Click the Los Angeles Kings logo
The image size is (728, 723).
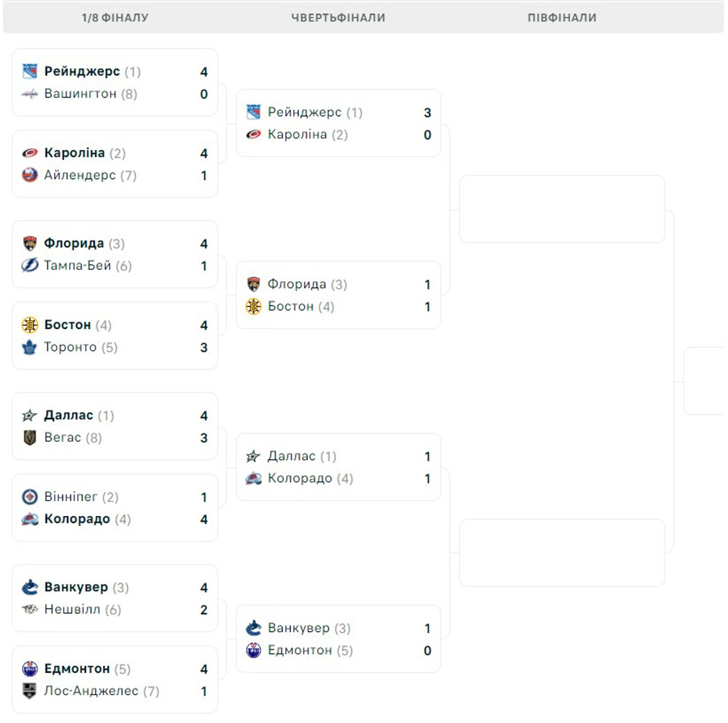30,691
